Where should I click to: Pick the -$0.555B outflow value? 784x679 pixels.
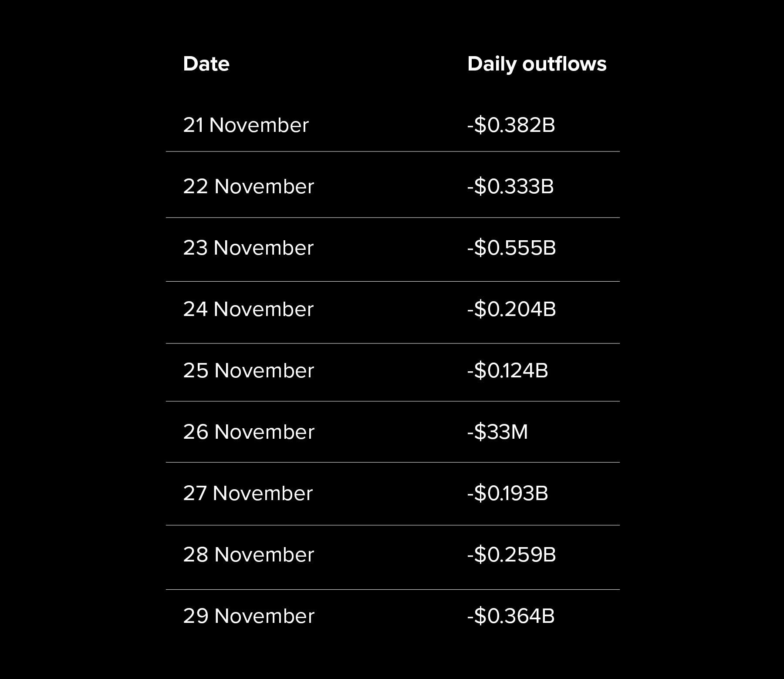click(x=511, y=248)
